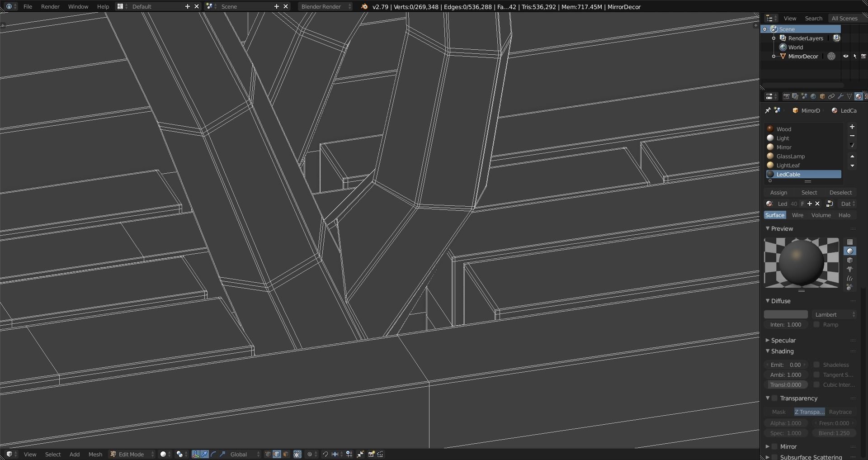
Task: Toggle the 3D manipulator widget
Action: tap(195, 454)
